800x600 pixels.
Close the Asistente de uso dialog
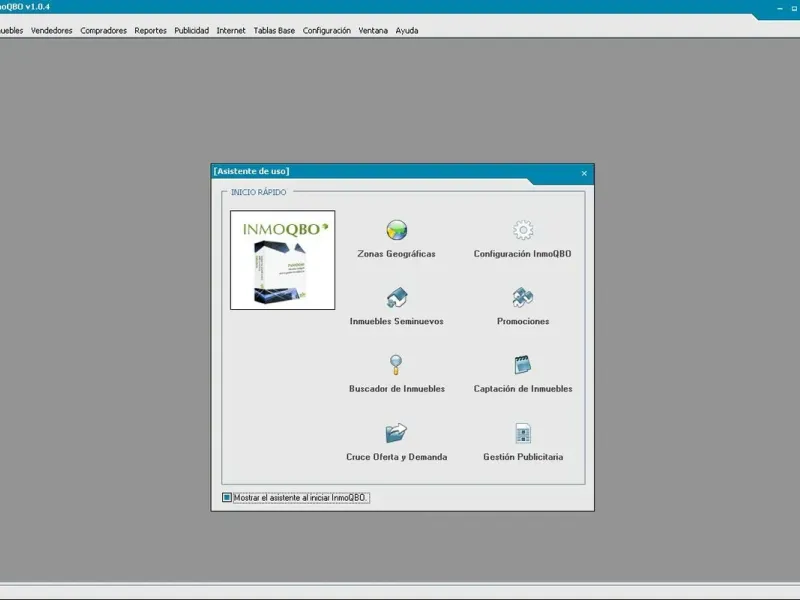(584, 173)
